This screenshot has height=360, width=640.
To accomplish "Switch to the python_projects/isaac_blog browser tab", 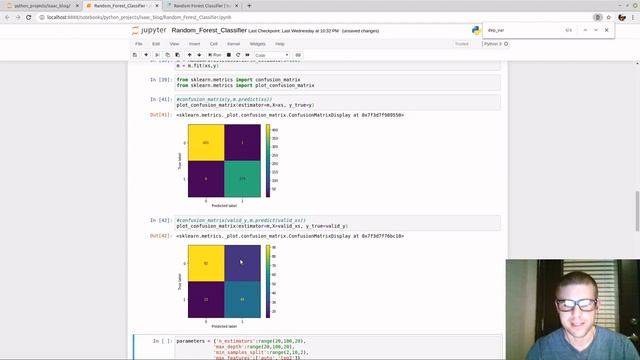I will click(x=42, y=6).
